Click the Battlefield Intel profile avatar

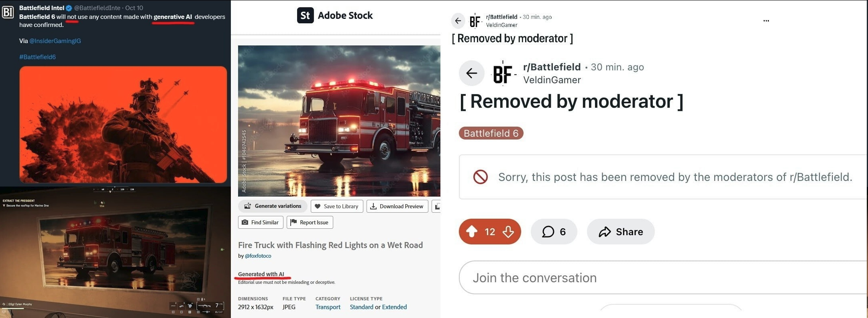[8, 12]
